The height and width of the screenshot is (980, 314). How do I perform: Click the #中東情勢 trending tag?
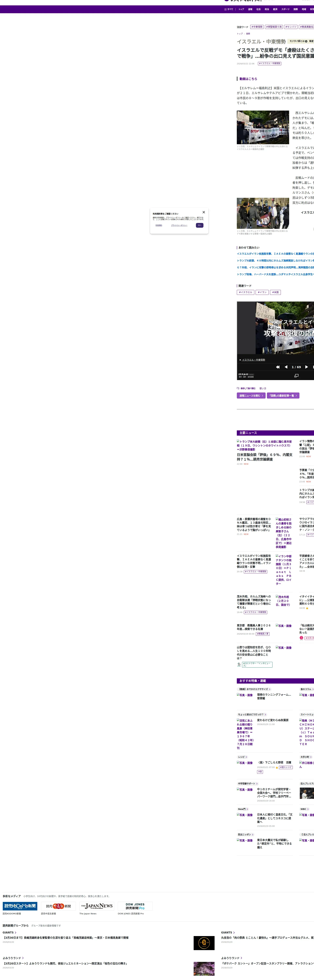pos(257,27)
